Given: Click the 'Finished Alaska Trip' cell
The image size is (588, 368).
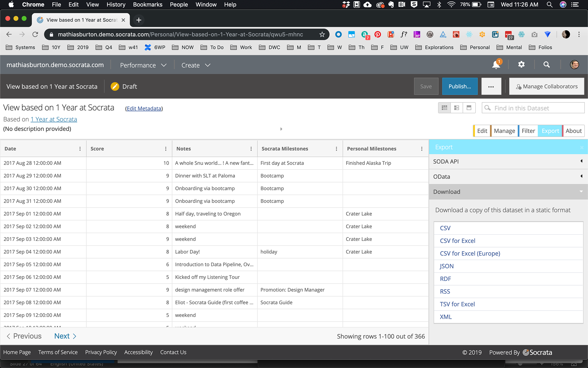Looking at the screenshot, I should pos(385,163).
